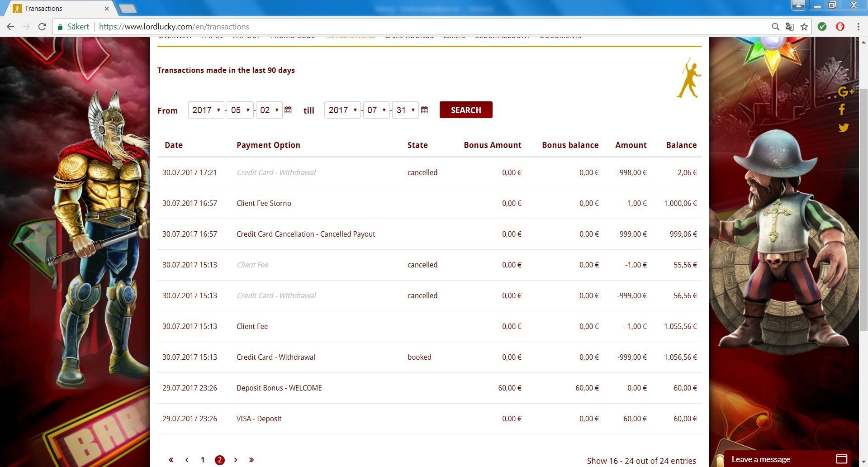Reload the current page
868x467 pixels.
(42, 27)
